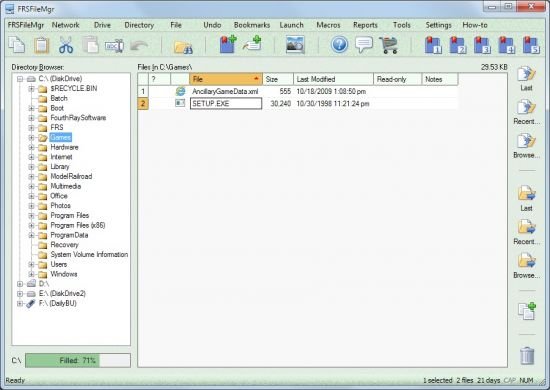Click the ? column header
Screen dimensions: 550x390
(x=160, y=79)
